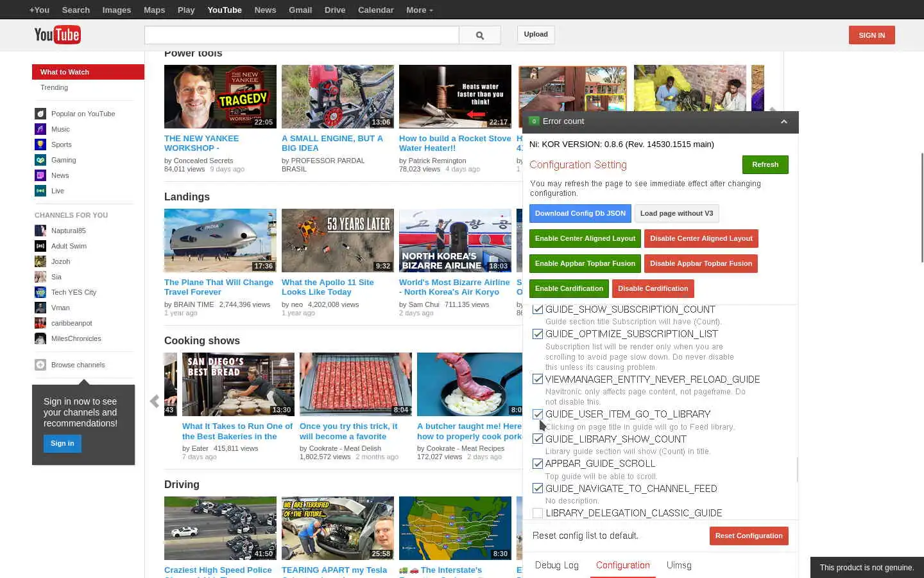Open Gmail from the top bar
The height and width of the screenshot is (578, 924).
click(x=300, y=10)
